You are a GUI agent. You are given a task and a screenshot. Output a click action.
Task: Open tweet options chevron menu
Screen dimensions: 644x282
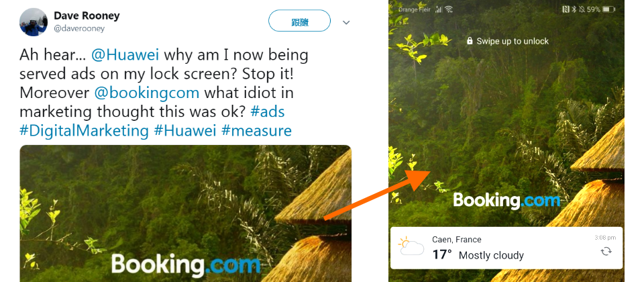pyautogui.click(x=346, y=22)
